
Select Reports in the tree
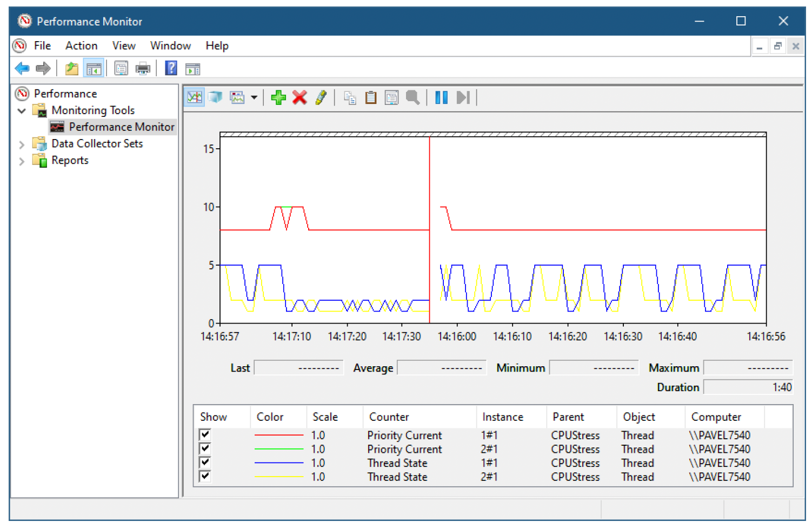click(x=70, y=160)
